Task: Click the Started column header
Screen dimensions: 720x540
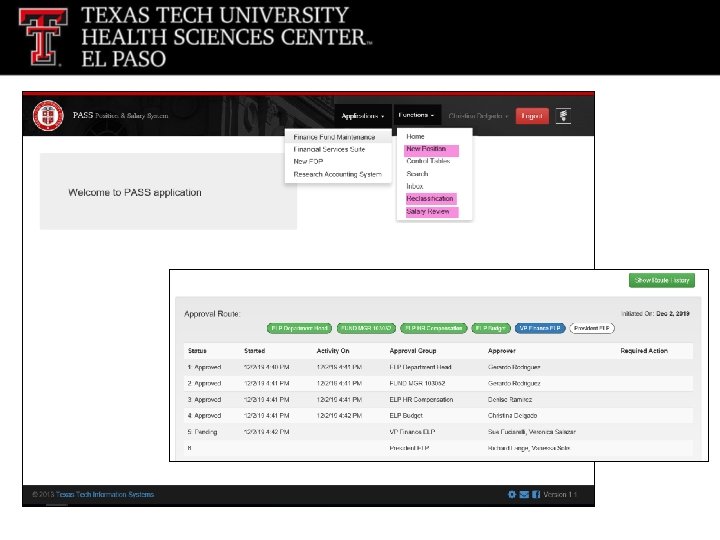Action: pos(254,351)
